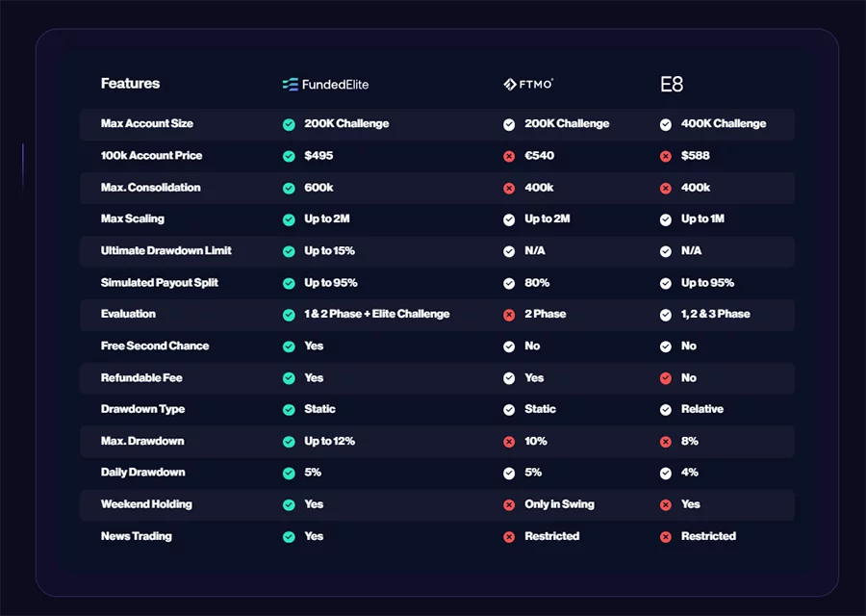
Task: Click red X beside FTMO Restricted news trading
Action: coord(509,537)
